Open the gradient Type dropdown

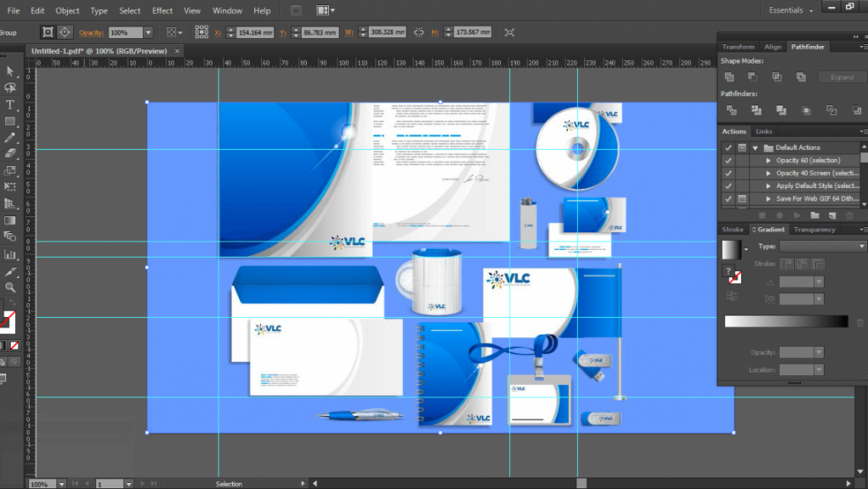tap(821, 246)
